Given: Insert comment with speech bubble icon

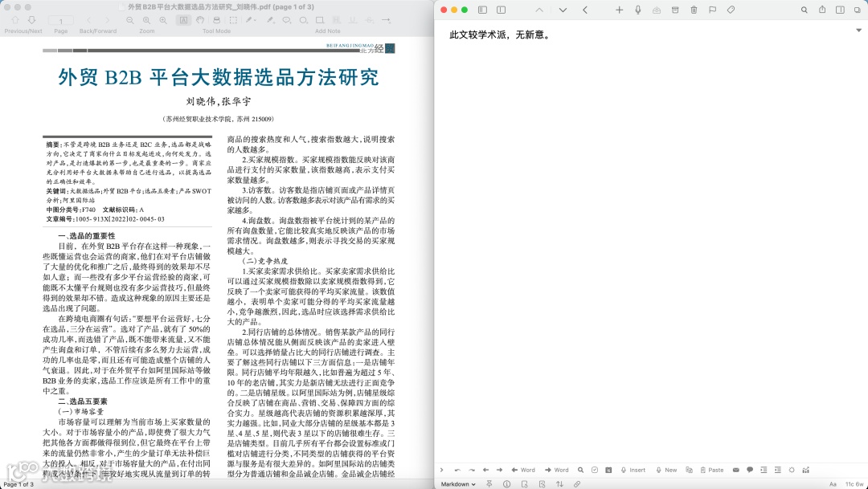Looking at the screenshot, I should [750, 471].
